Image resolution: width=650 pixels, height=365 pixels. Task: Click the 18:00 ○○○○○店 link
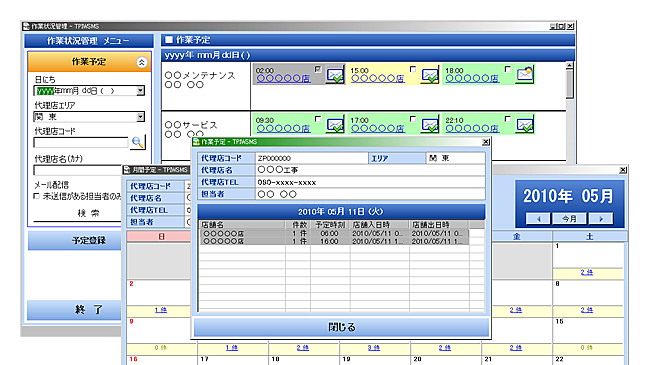click(x=472, y=78)
